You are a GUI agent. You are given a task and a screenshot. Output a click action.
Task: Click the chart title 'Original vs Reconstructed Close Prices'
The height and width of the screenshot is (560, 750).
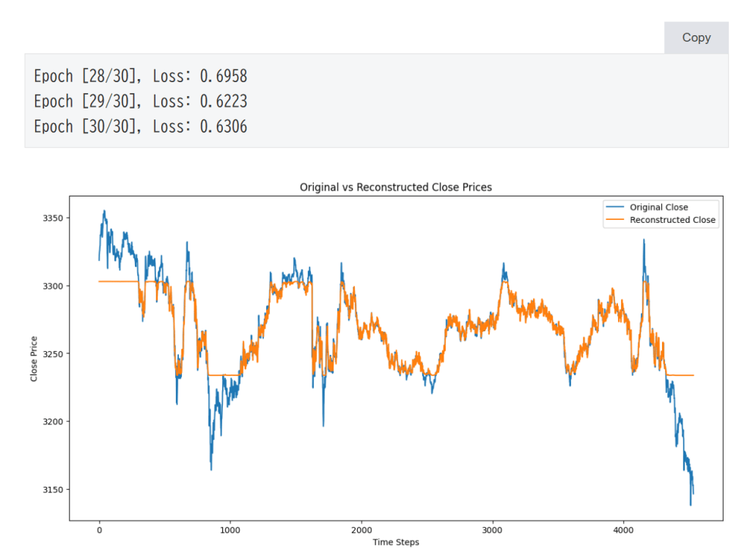click(396, 188)
